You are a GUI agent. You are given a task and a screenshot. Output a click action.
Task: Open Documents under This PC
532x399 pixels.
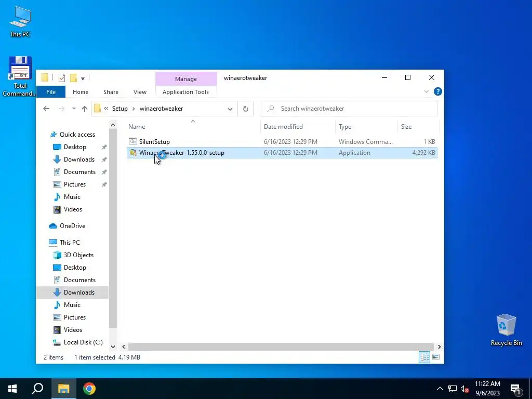[79, 280]
